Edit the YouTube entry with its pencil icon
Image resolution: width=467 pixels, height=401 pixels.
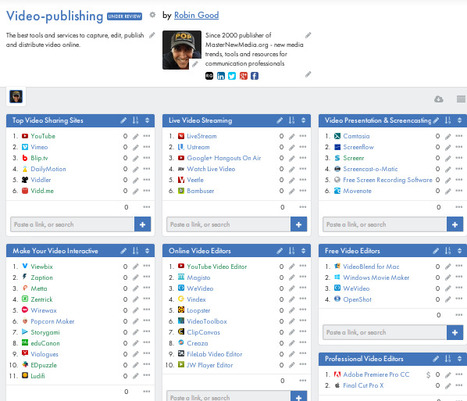click(x=135, y=136)
